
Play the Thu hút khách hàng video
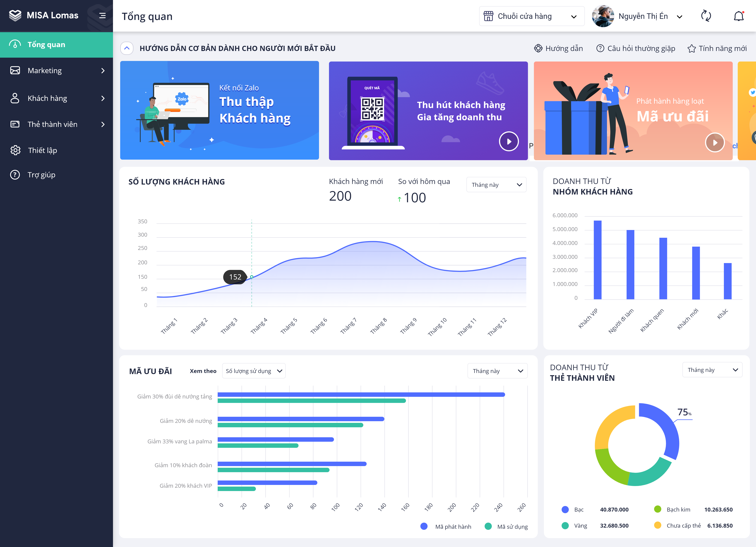pyautogui.click(x=509, y=142)
